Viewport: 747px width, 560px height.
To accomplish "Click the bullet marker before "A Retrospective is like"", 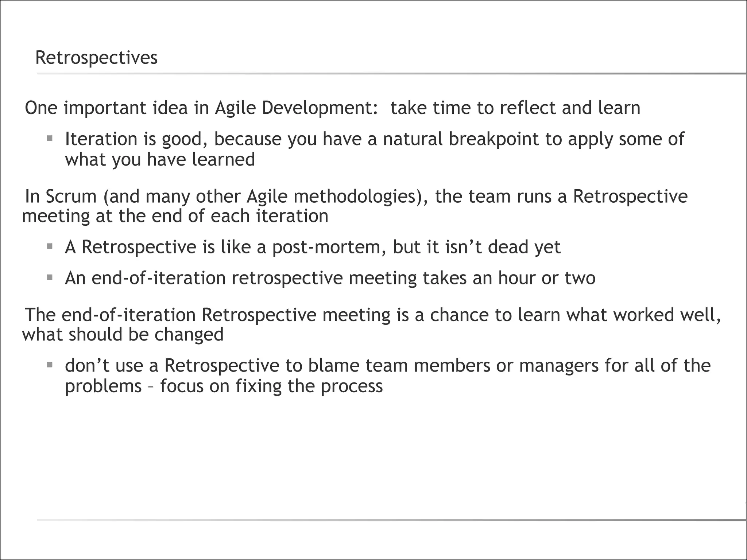I will (x=50, y=246).
